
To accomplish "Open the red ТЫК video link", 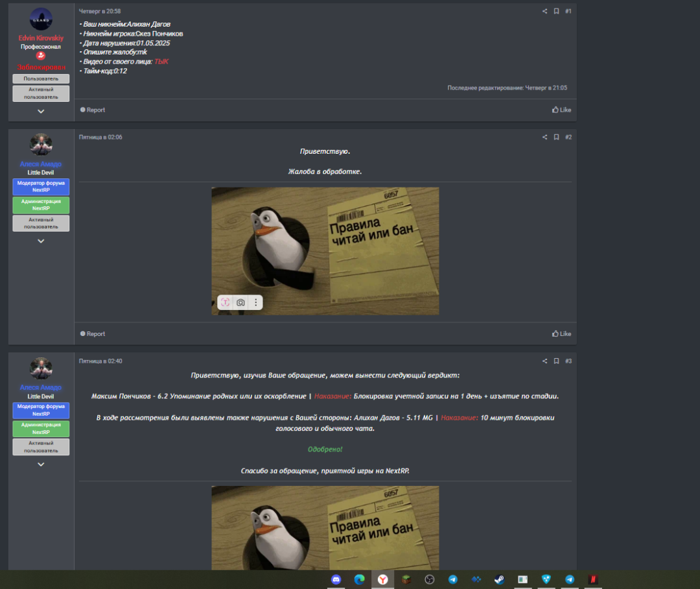I will point(161,62).
